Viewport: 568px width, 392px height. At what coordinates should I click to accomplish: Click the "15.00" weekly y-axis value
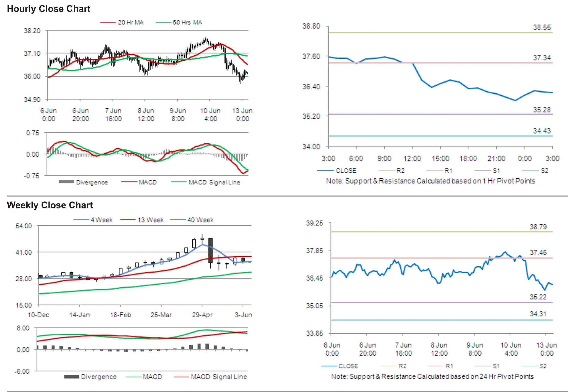coord(24,305)
